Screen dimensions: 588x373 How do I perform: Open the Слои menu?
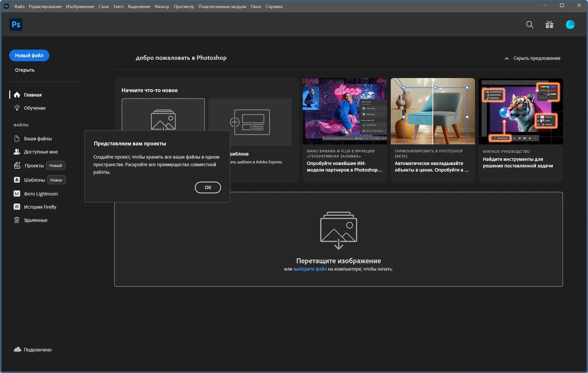coord(104,7)
